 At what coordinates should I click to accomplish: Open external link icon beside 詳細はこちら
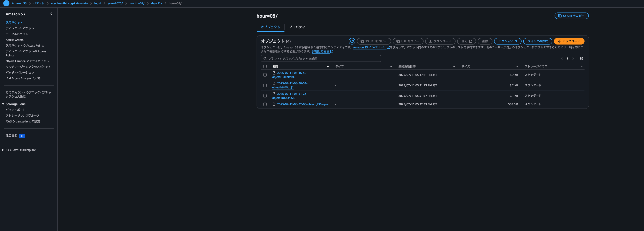[x=332, y=51]
